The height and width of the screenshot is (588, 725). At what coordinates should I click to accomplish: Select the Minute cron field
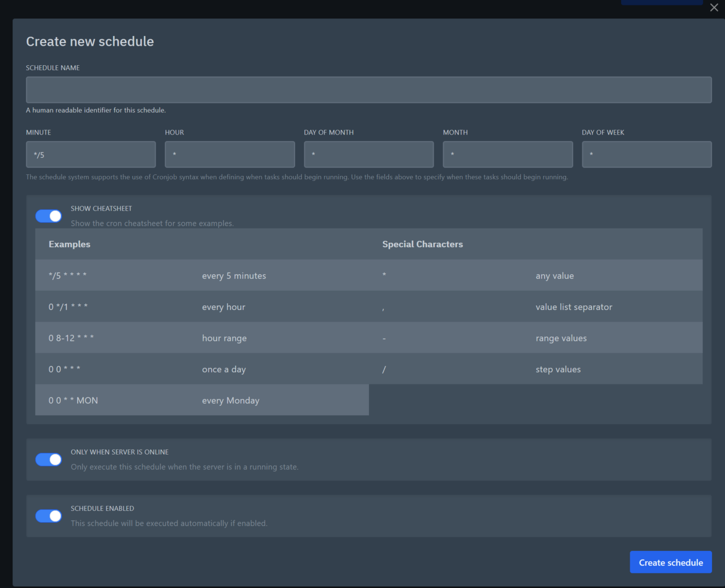[x=90, y=154]
